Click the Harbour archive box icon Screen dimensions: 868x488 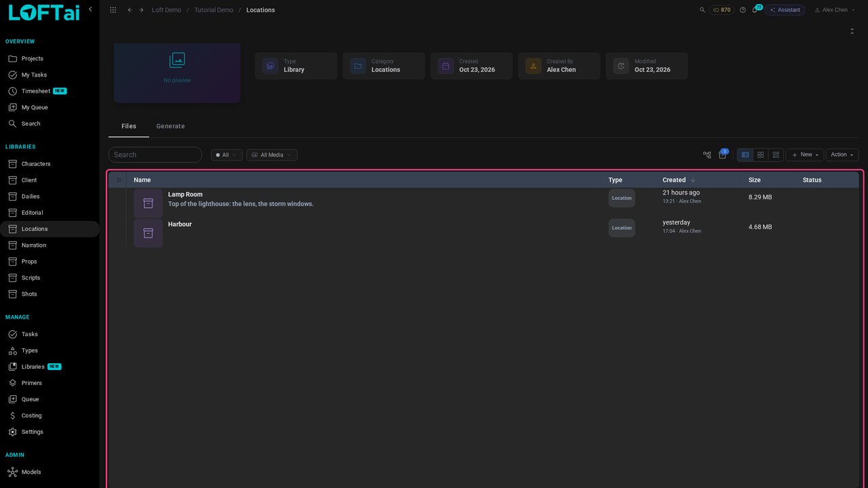point(148,233)
